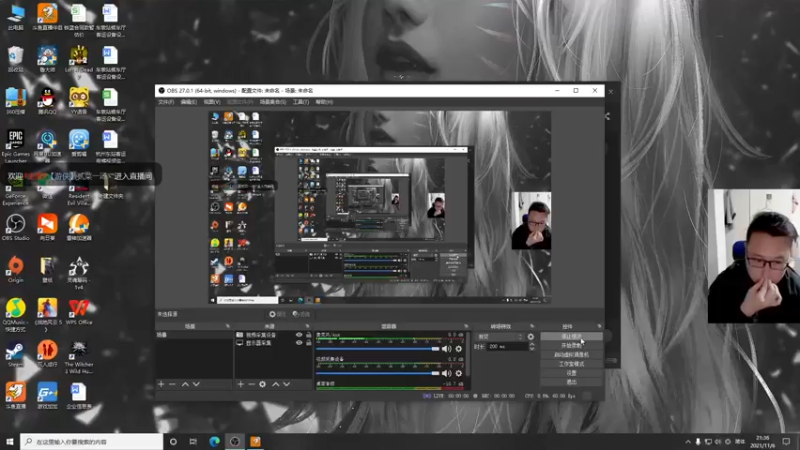Expand hidden system tray icons chevron
Screen dimensions: 800x450
pos(688,442)
